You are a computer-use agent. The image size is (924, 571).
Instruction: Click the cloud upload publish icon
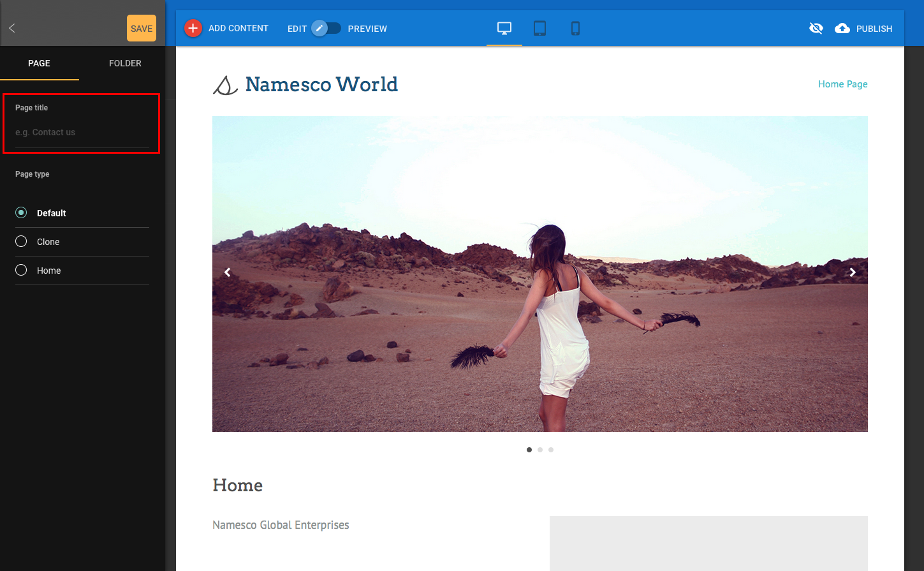pos(842,28)
